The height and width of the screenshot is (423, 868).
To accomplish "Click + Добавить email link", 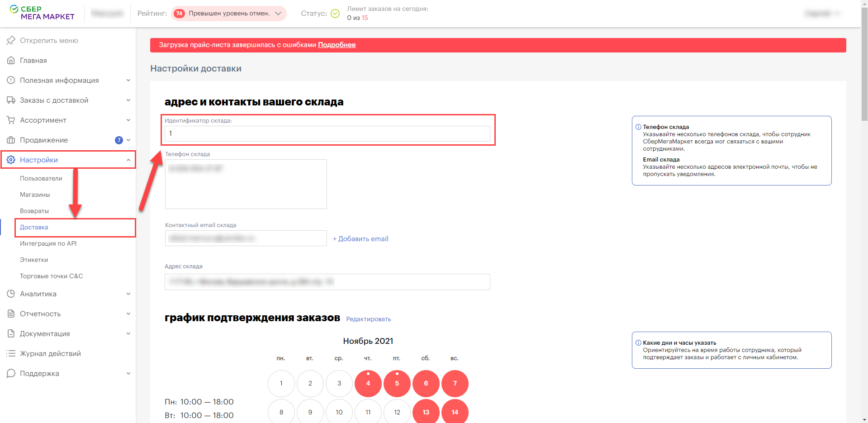I will [x=360, y=239].
